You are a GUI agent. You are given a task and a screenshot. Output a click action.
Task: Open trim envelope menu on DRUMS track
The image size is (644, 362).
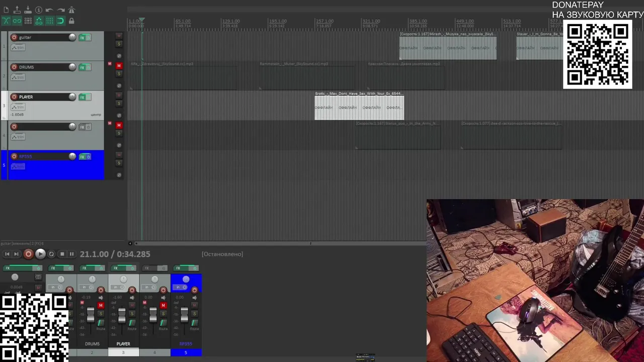pyautogui.click(x=18, y=77)
